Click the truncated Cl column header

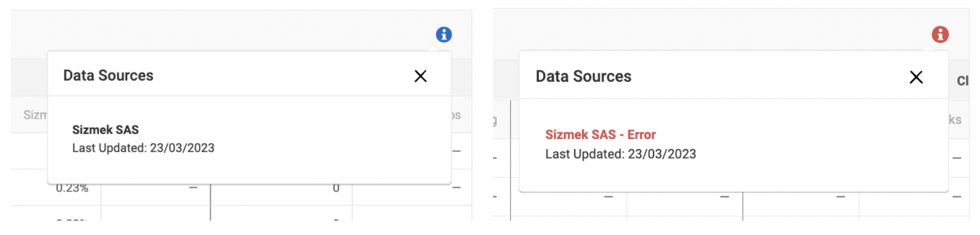pos(962,81)
